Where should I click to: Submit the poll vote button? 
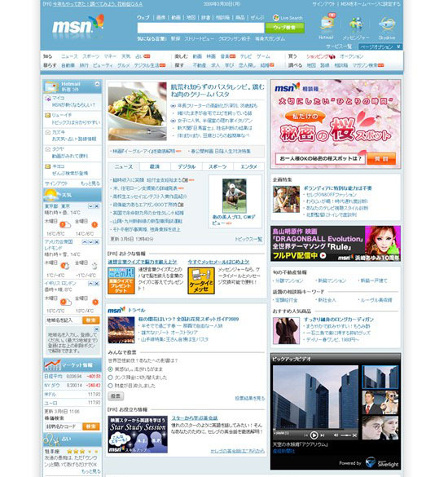pos(116,396)
